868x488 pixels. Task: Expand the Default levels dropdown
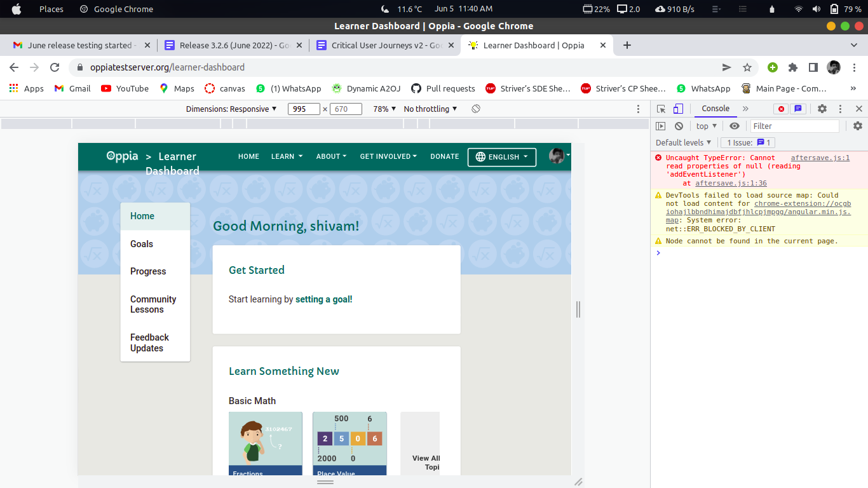683,142
